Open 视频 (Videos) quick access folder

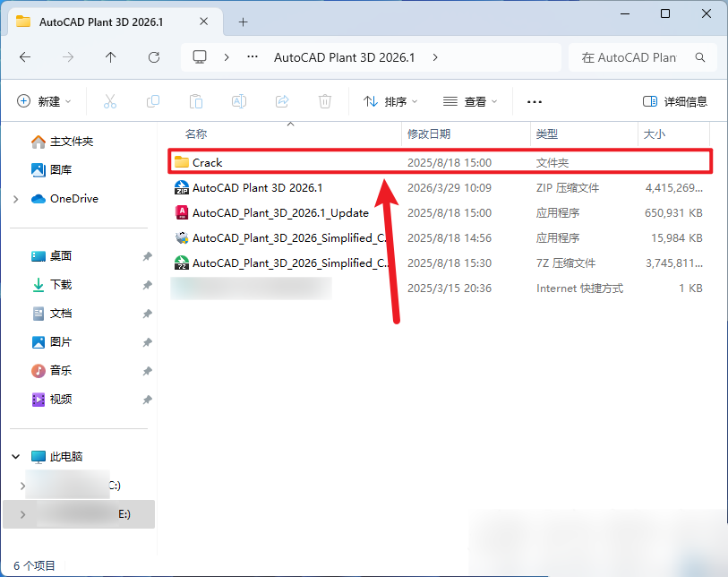pyautogui.click(x=51, y=400)
